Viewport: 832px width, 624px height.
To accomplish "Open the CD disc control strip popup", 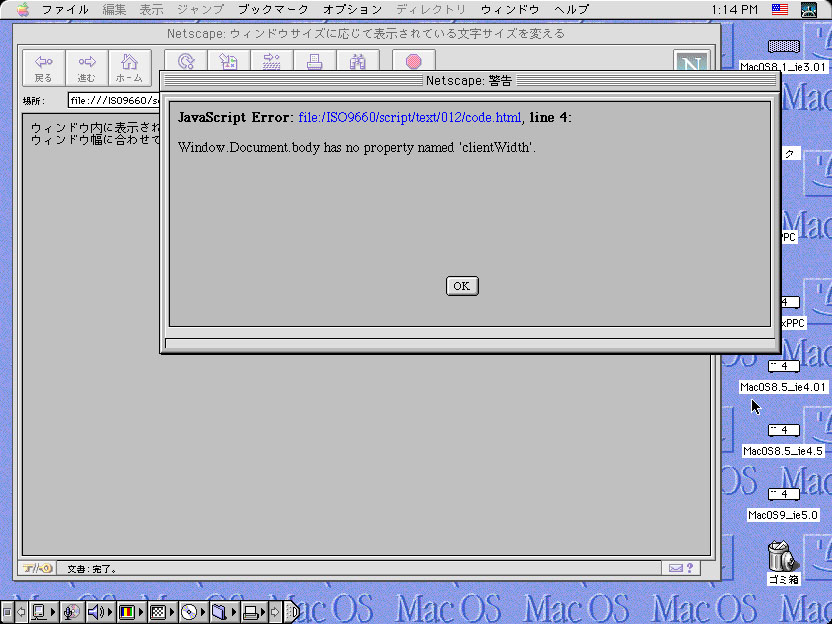I will (193, 612).
